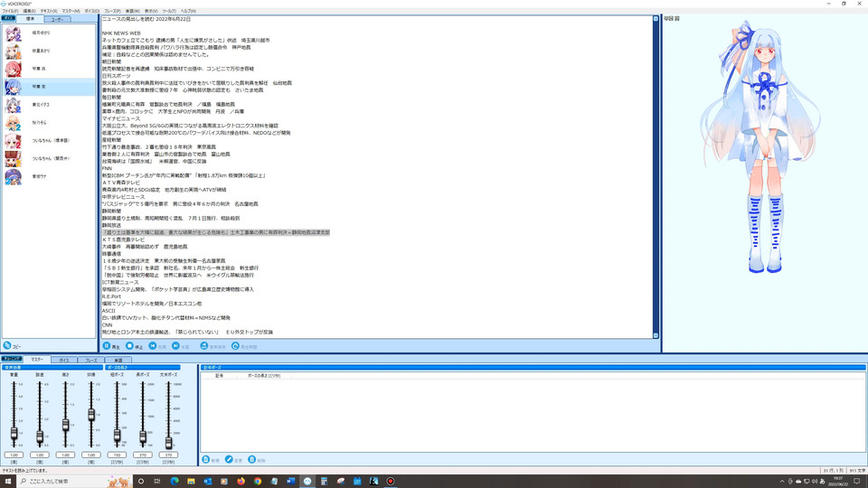The height and width of the screenshot is (488, 868).
Task: Open the ファイル menu
Action: click(10, 11)
